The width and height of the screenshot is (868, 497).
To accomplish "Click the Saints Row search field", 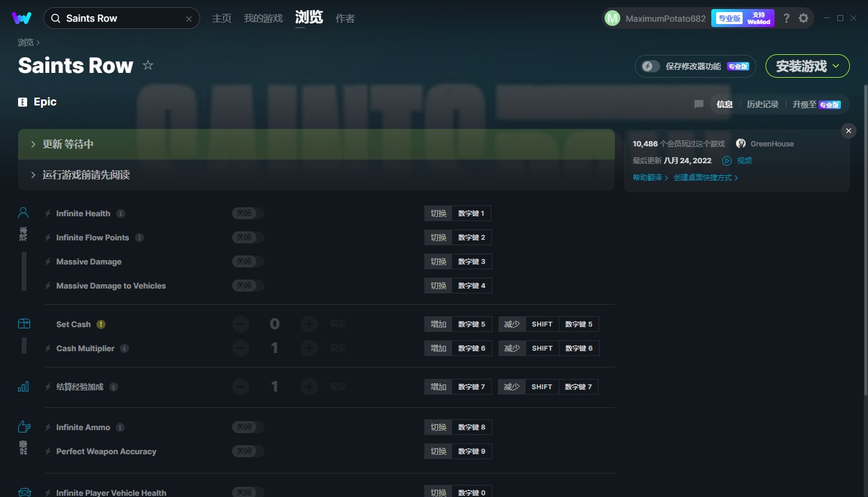I will (x=122, y=19).
